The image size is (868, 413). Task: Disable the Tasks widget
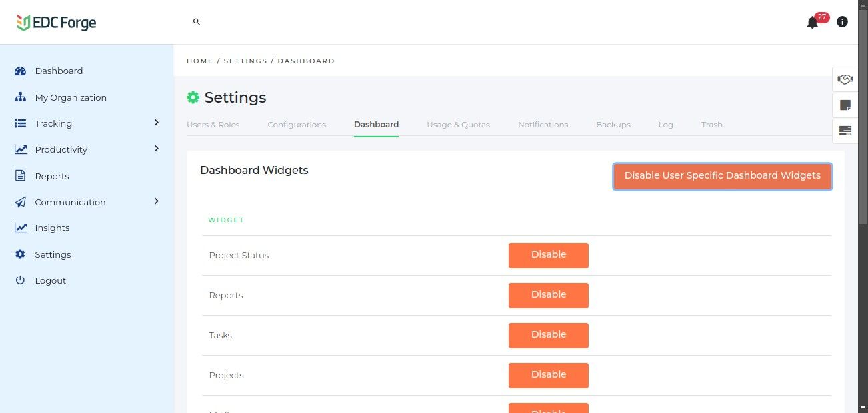[x=548, y=335]
